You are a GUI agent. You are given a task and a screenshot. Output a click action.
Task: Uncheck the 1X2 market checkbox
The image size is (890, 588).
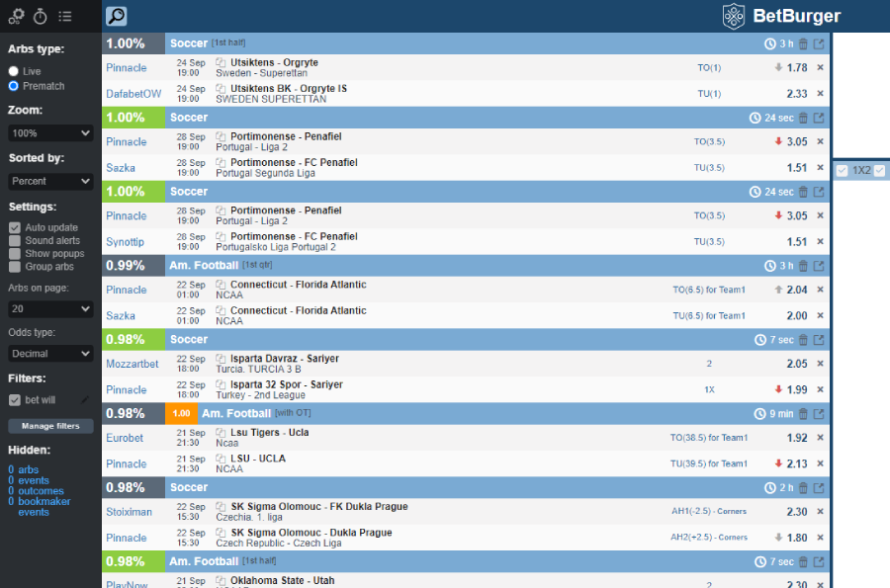844,169
